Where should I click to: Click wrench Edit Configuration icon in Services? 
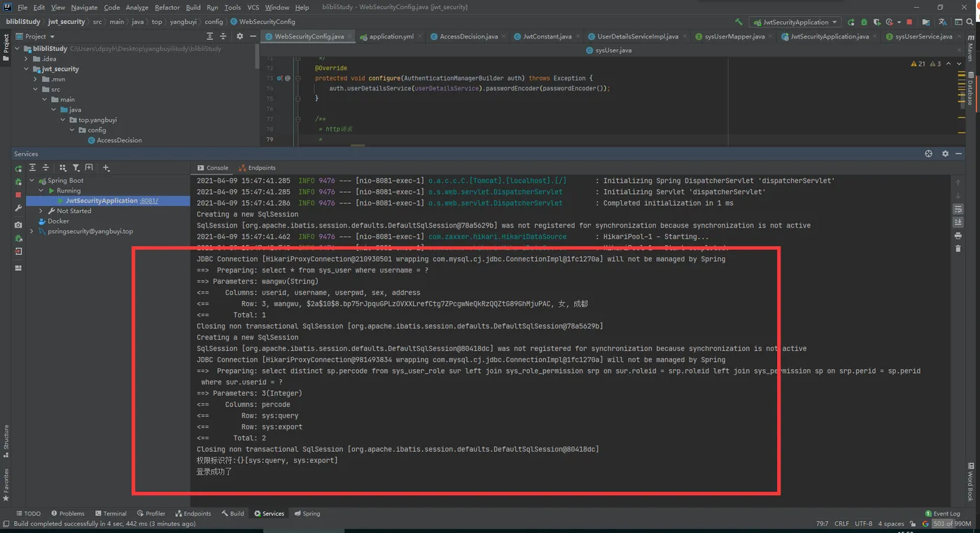pyautogui.click(x=18, y=209)
